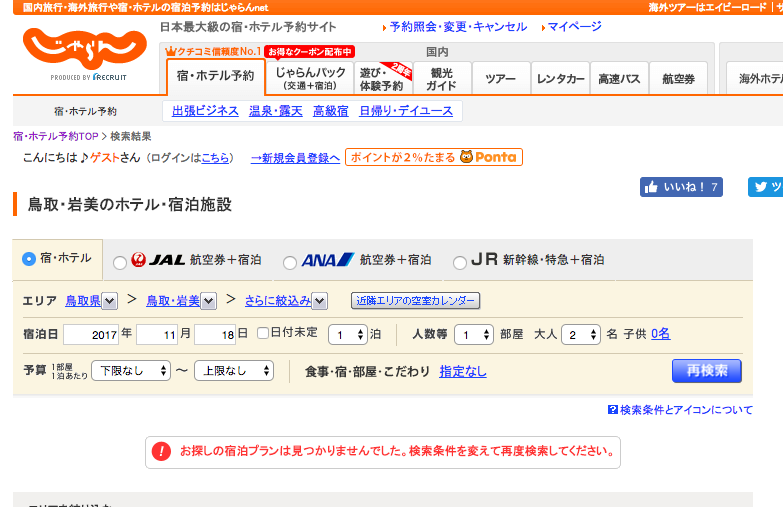Click the 再検索 search button
Viewport: 783px width, 507px height.
(707, 371)
